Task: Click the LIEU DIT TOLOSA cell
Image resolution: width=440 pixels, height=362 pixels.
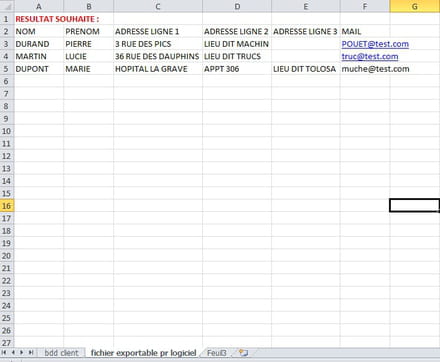Action: [306, 69]
